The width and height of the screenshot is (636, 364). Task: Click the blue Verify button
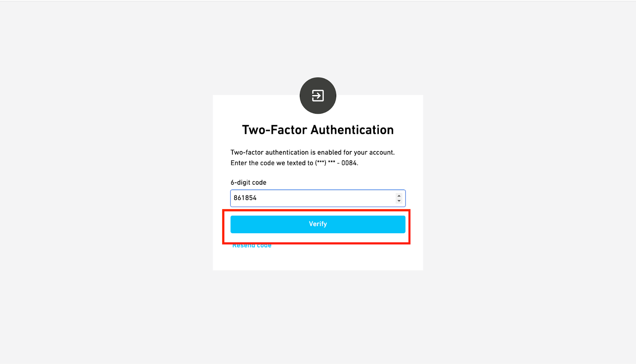pos(318,224)
